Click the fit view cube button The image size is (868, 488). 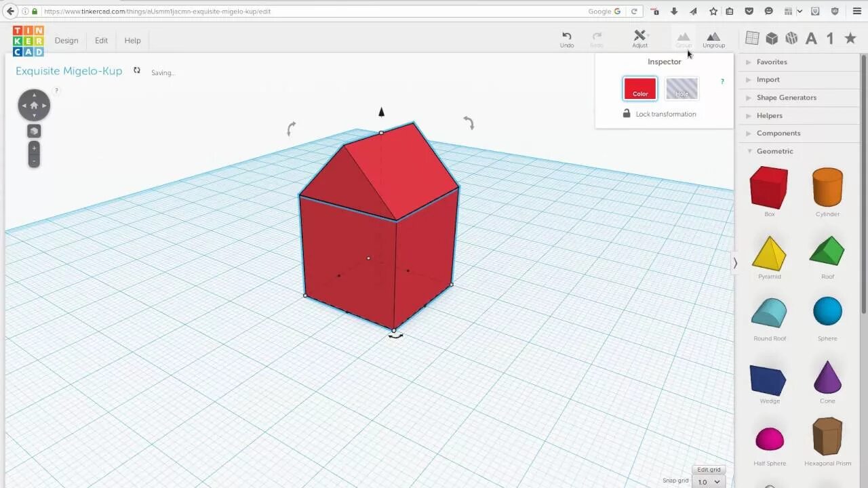pos(34,131)
